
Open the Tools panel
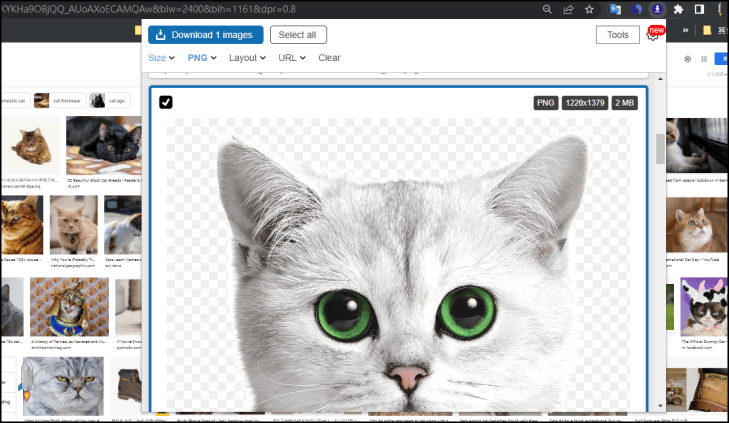click(x=617, y=35)
